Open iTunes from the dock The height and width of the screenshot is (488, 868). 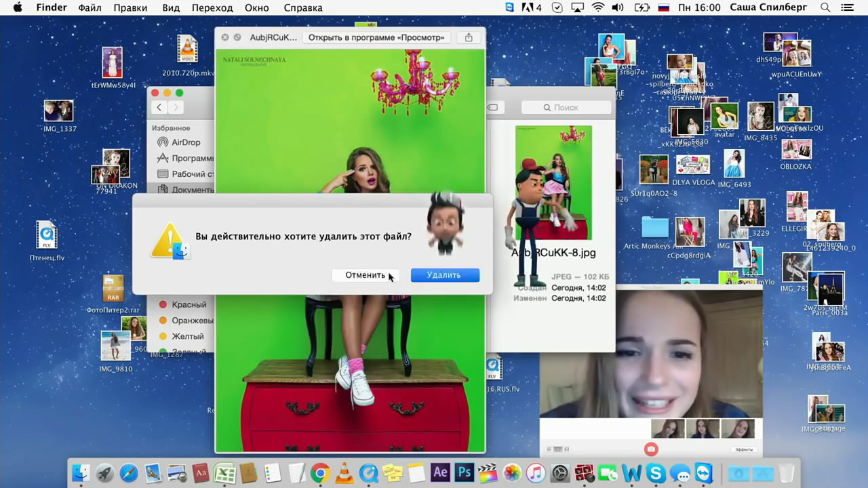(536, 472)
